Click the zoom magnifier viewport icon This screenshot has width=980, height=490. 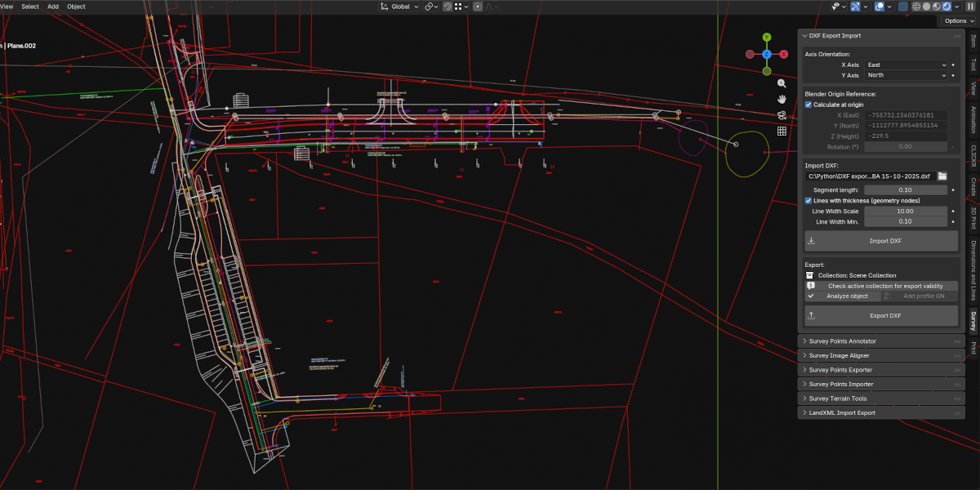782,83
